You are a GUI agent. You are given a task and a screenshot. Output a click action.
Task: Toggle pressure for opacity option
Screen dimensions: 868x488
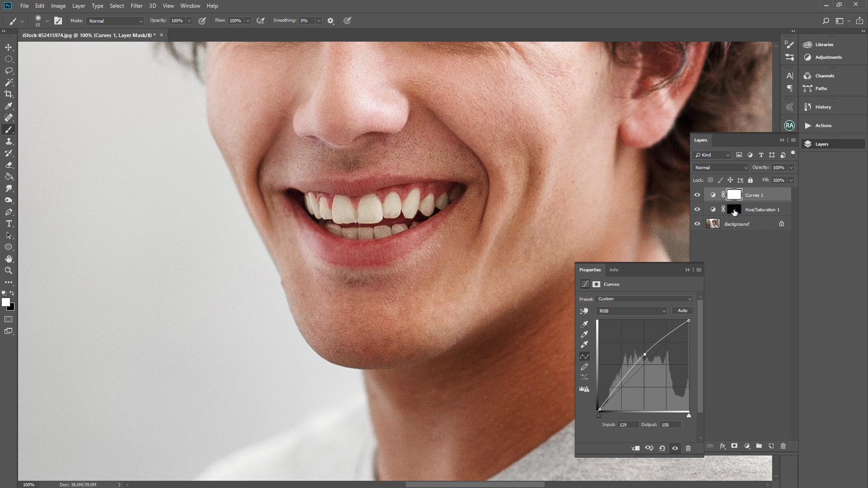202,21
